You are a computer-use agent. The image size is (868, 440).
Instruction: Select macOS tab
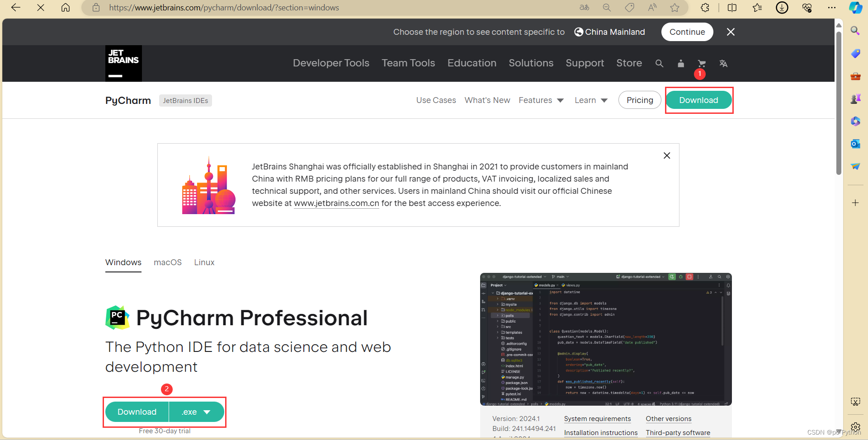point(168,262)
